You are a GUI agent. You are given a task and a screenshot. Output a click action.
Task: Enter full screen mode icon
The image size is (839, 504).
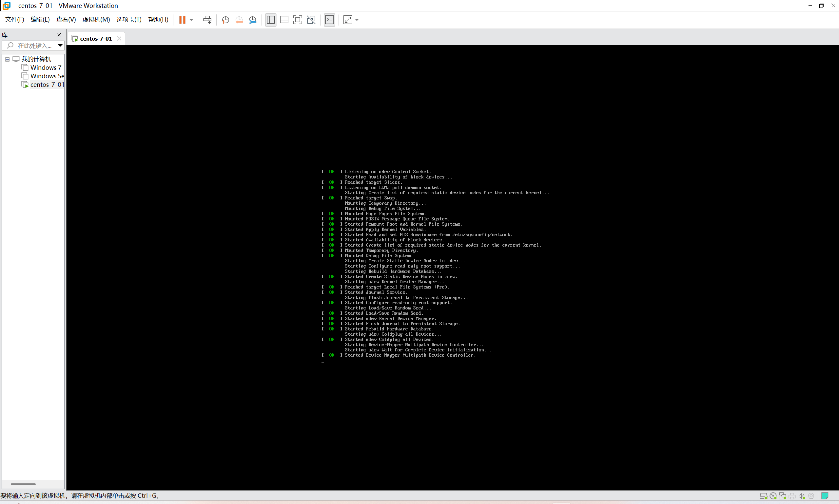[x=297, y=20]
